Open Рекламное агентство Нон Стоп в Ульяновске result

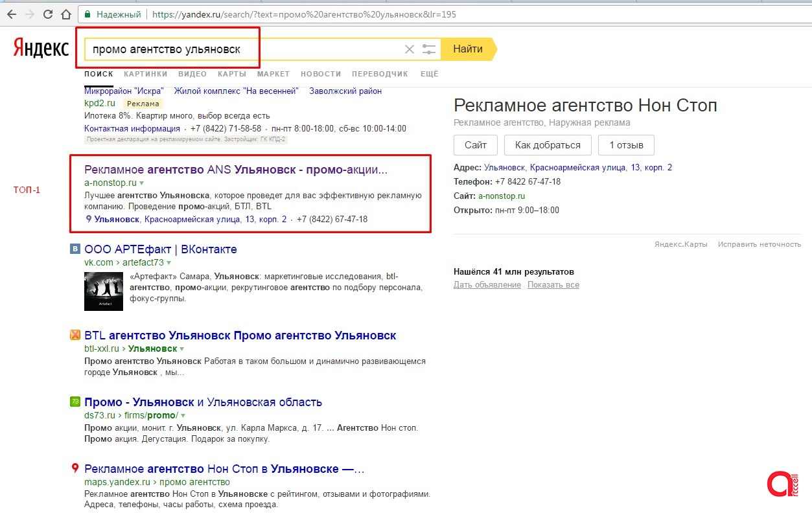click(x=224, y=469)
